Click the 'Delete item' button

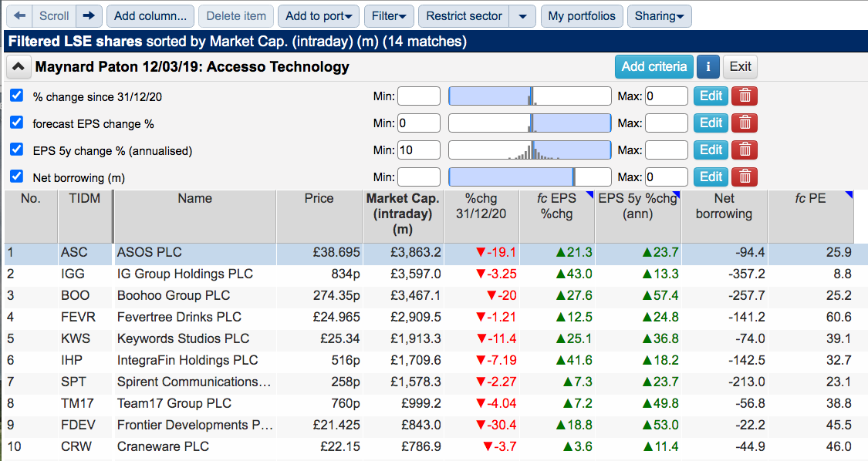[x=236, y=16]
